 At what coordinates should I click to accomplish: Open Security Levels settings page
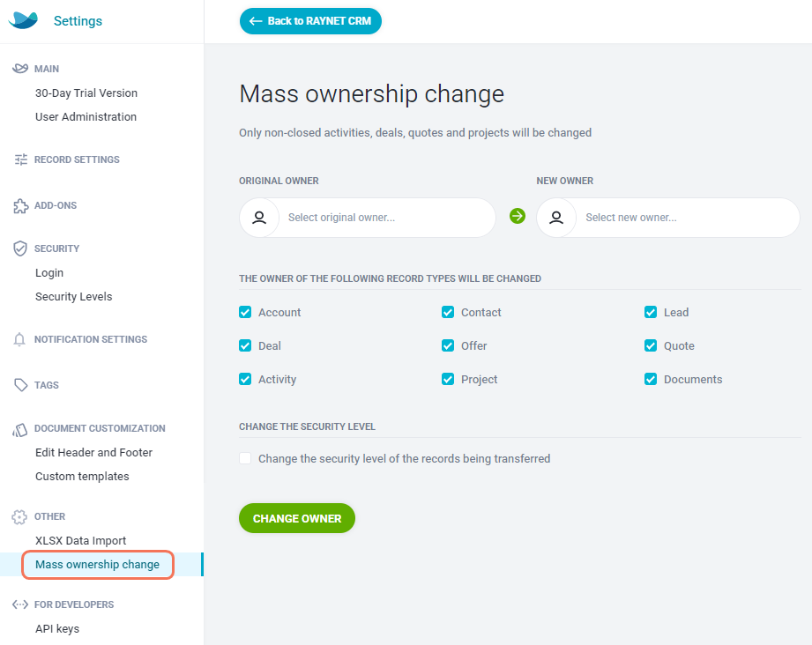pyautogui.click(x=73, y=297)
